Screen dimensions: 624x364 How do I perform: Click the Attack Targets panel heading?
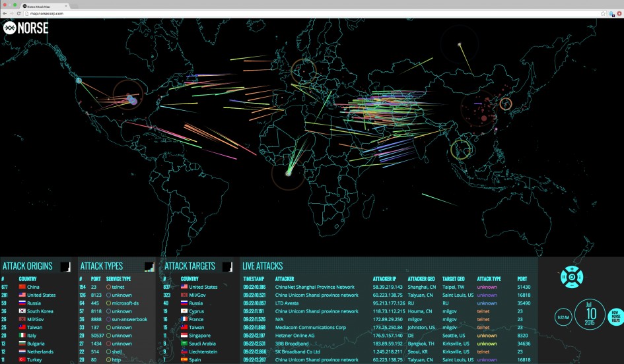(190, 266)
